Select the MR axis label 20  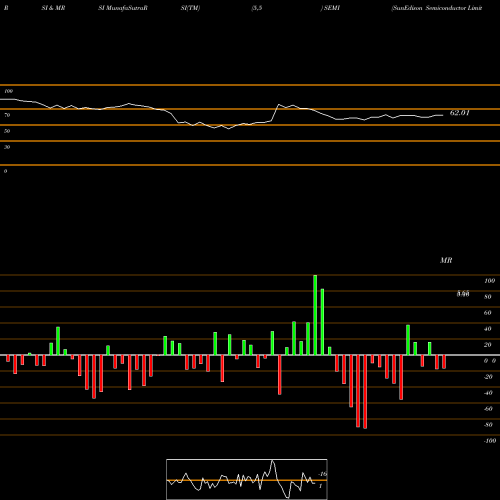pos(488,345)
